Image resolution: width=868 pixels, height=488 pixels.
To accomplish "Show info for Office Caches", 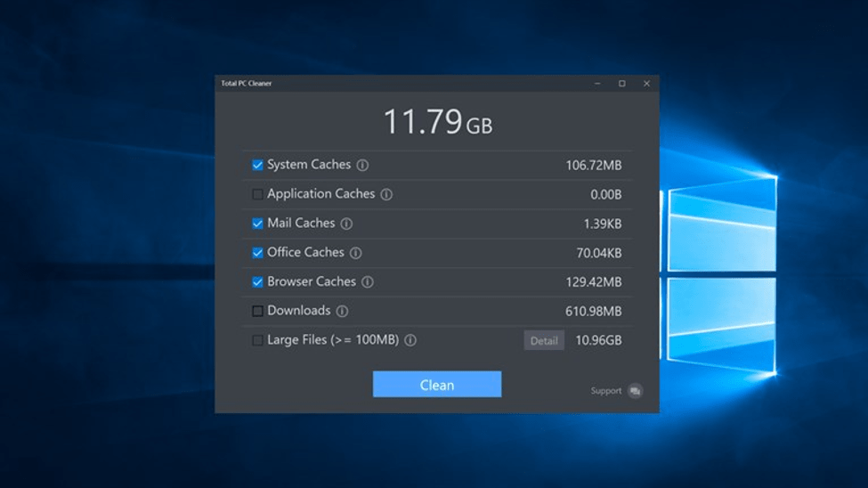I will [355, 253].
